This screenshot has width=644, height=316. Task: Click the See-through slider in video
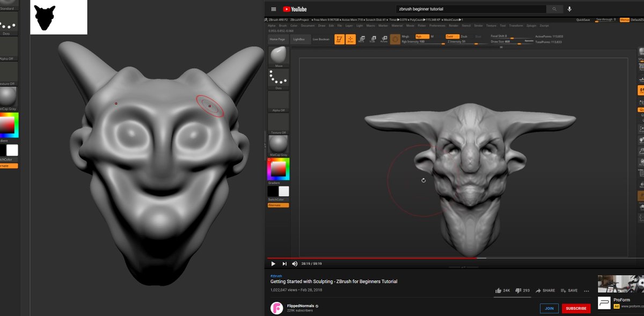point(606,19)
